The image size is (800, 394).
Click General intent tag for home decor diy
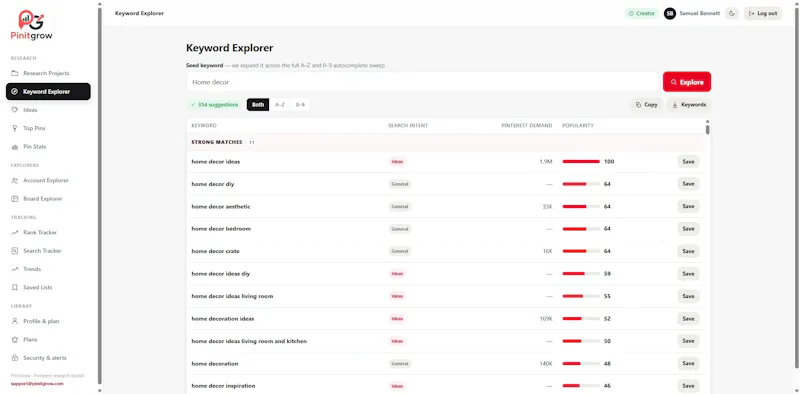coord(399,184)
